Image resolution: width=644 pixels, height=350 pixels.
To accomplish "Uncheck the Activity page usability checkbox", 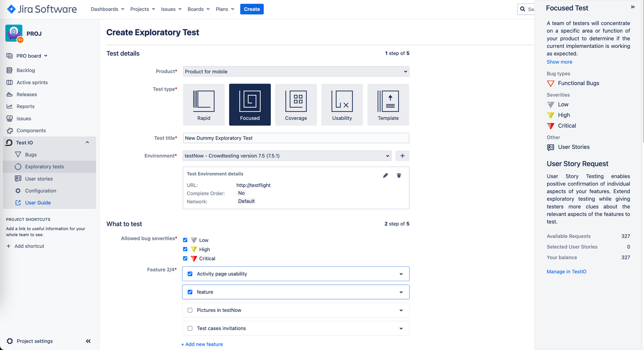I will [x=190, y=274].
